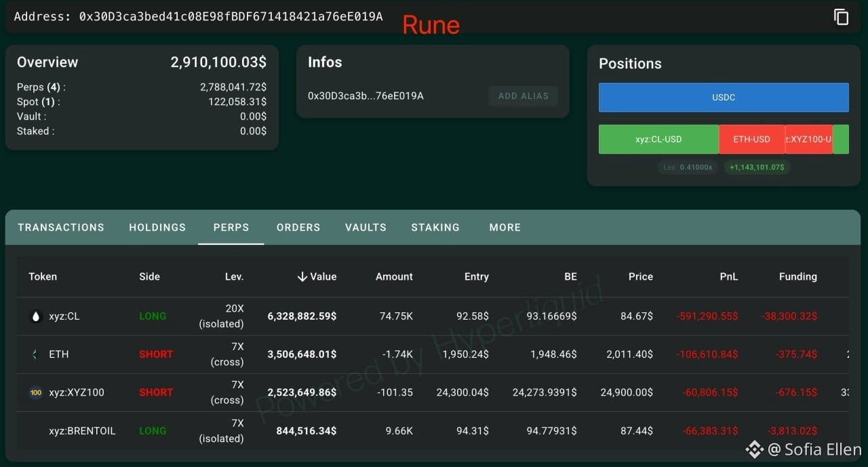This screenshot has width=868, height=467.
Task: Click the Lev. 0.41000x badge
Action: coord(688,167)
